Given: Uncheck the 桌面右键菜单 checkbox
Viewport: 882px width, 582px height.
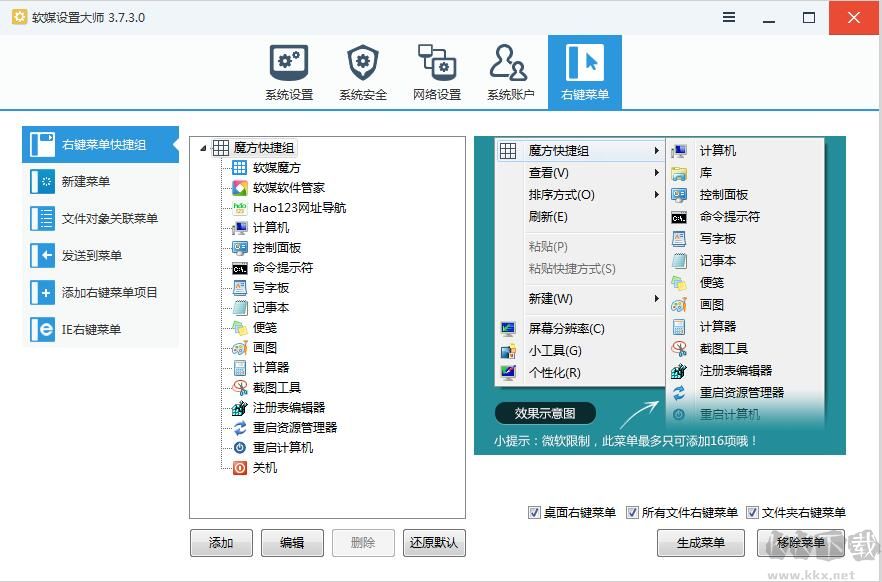Looking at the screenshot, I should point(536,512).
